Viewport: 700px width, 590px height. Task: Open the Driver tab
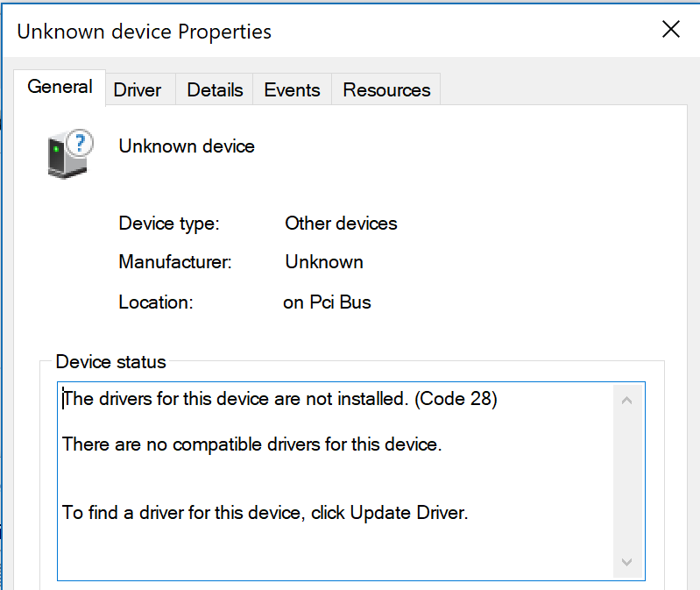[x=138, y=89]
